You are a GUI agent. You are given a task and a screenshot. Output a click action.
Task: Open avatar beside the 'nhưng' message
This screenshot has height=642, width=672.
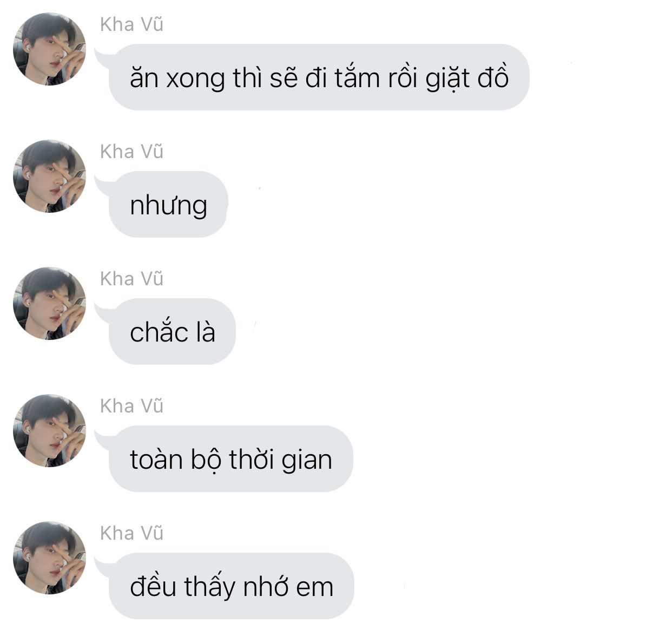coord(49,176)
